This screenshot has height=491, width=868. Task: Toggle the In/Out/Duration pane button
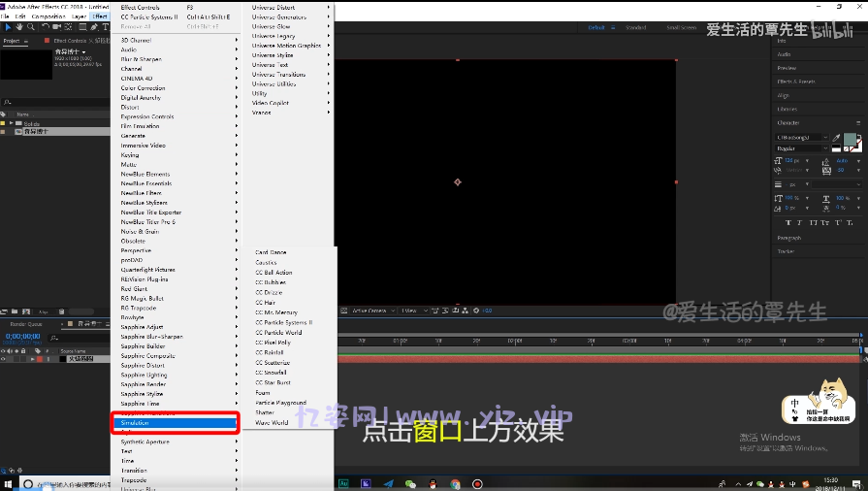click(18, 471)
